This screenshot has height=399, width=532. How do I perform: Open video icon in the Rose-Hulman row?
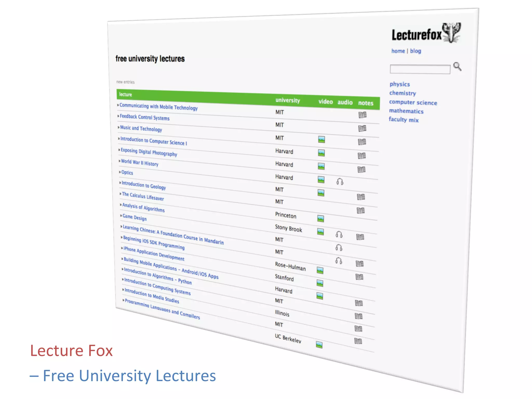coord(320,270)
